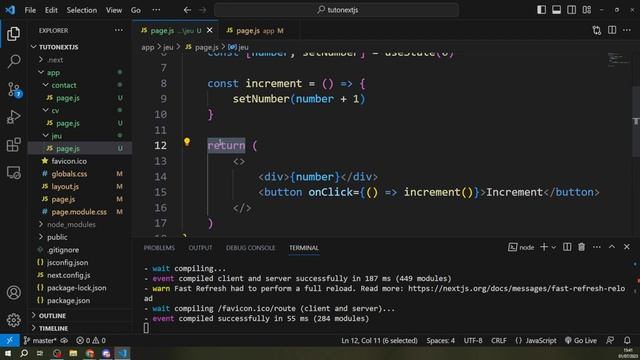Split the terminal panel
640x360 pixels.
pos(567,247)
